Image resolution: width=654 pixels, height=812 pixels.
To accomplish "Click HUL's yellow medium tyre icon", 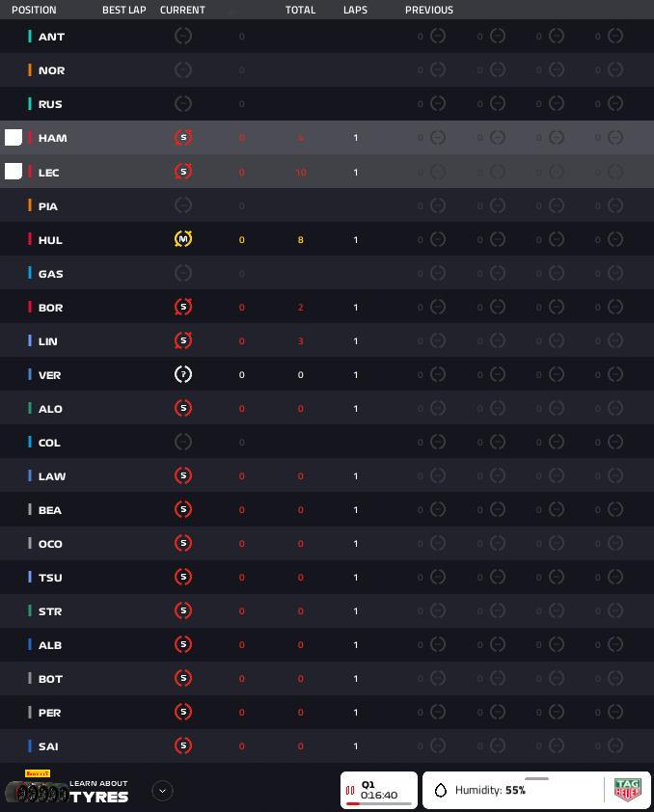I will coord(182,239).
